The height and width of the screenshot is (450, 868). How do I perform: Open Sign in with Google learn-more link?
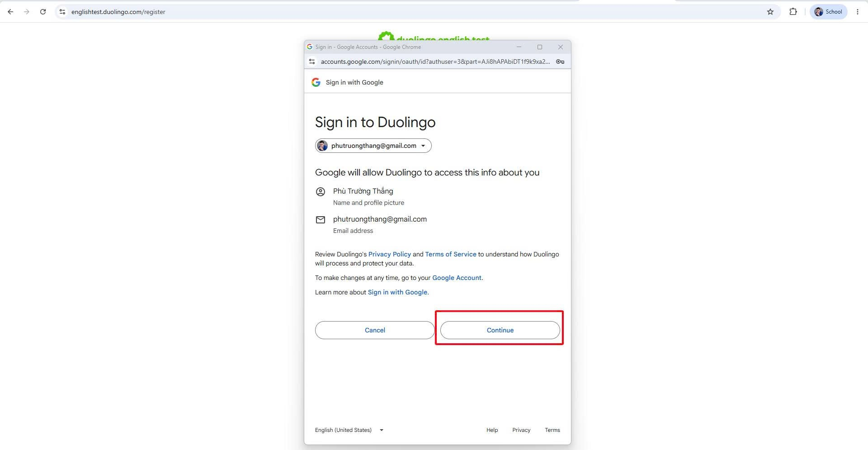[398, 292]
